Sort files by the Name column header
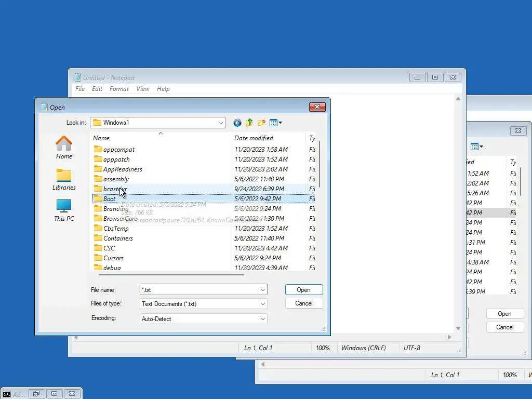This screenshot has height=399, width=532. (x=161, y=138)
